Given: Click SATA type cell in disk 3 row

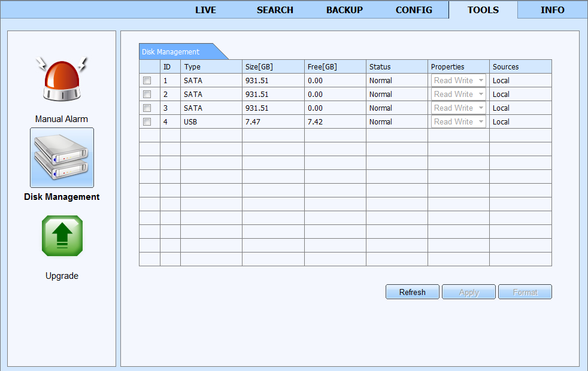Looking at the screenshot, I should point(211,108).
